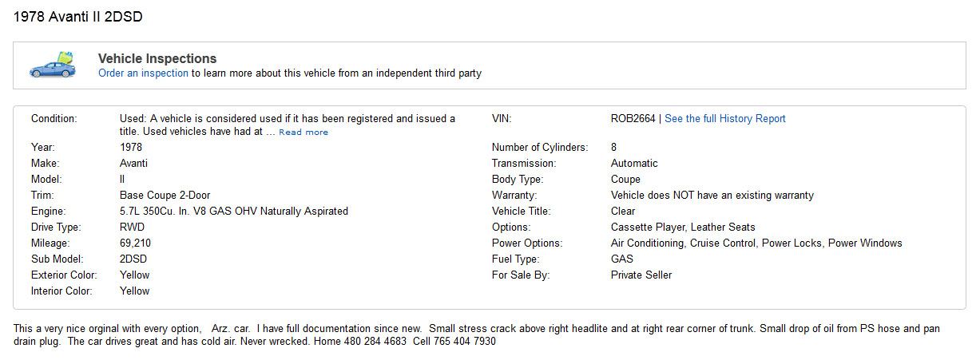The width and height of the screenshot is (980, 364).
Task: Select the mileage value 69,210
Action: point(135,243)
